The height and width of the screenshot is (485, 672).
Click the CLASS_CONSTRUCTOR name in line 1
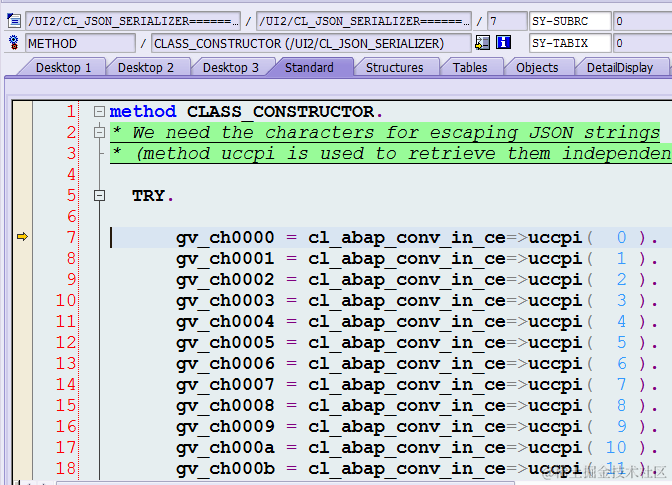pyautogui.click(x=280, y=112)
